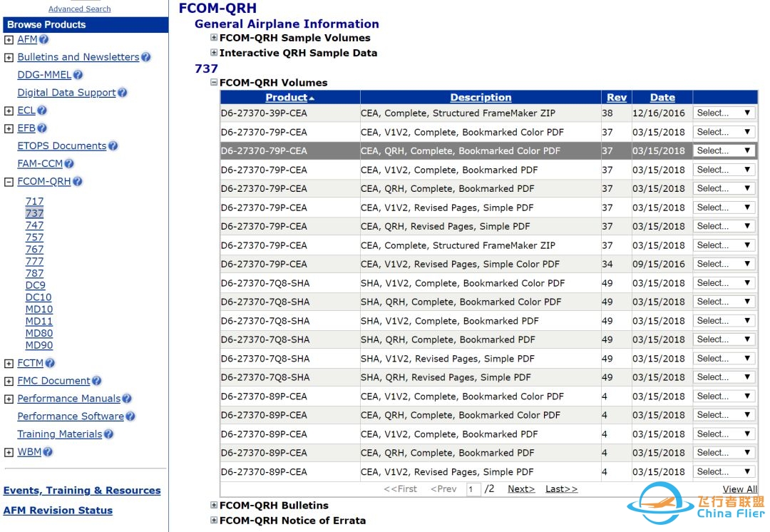This screenshot has width=770, height=532.
Task: Select DC10 under FCOM-QRH
Action: 38,297
